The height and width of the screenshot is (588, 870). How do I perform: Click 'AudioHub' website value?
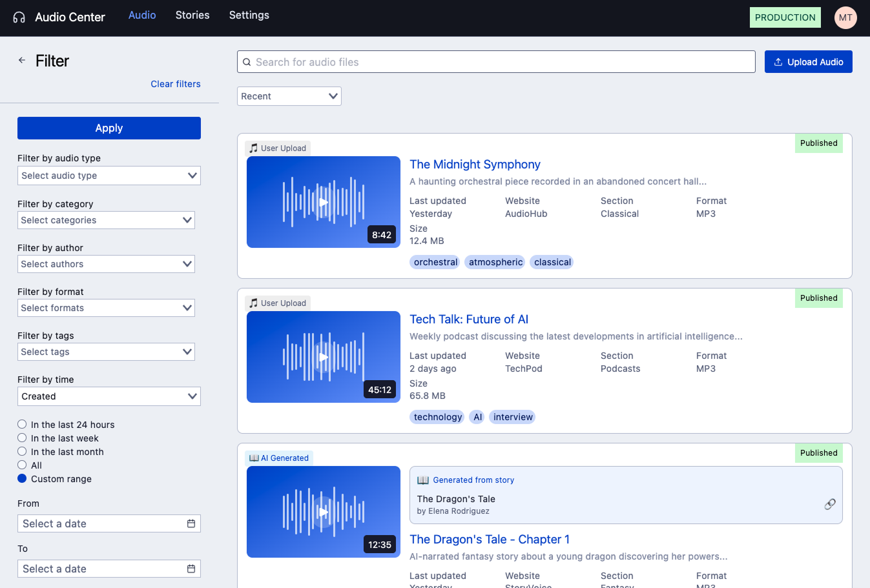[x=526, y=214]
